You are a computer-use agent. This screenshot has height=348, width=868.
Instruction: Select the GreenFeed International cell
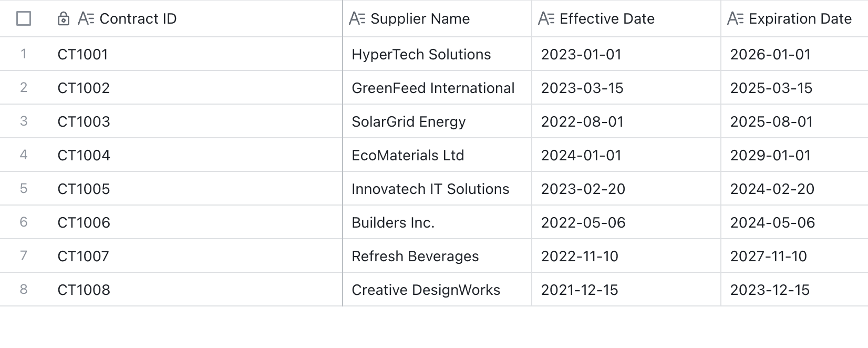tap(437, 88)
